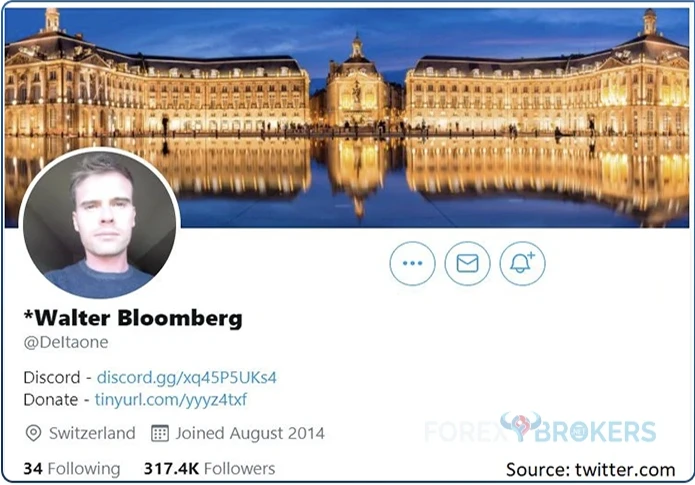This screenshot has height=485, width=695.
Task: View the 34 Following list
Action: [x=72, y=469]
